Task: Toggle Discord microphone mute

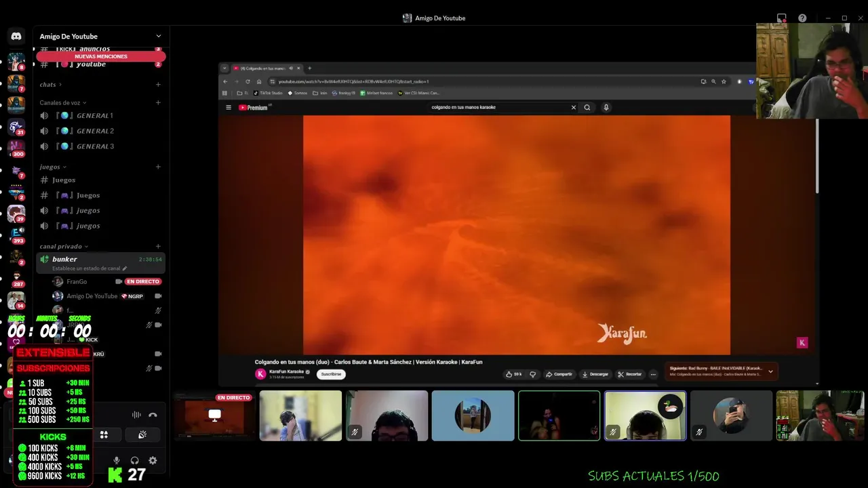Action: pos(117,460)
